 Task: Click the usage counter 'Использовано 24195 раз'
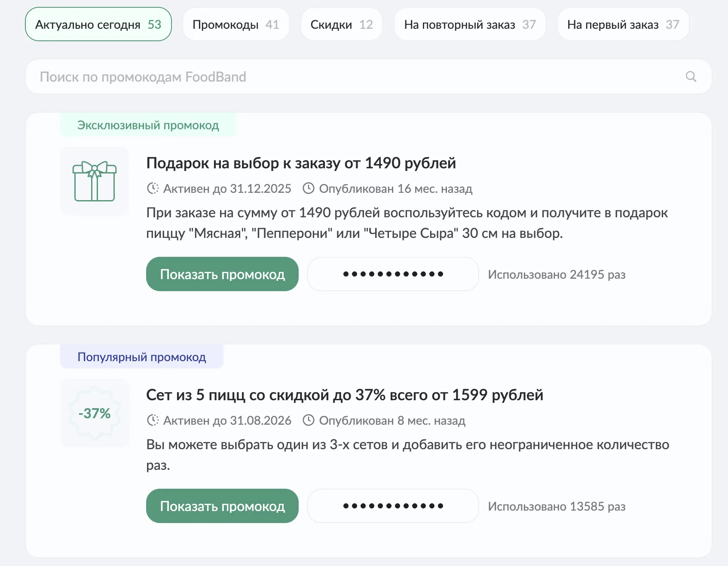[x=557, y=274]
